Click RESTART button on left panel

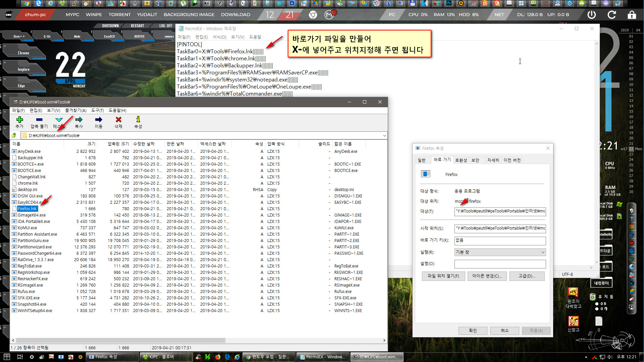pos(137,26)
